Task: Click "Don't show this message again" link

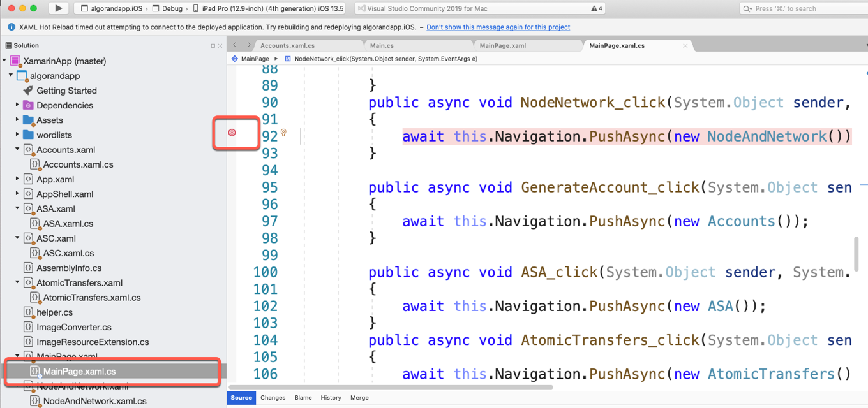Action: tap(498, 27)
